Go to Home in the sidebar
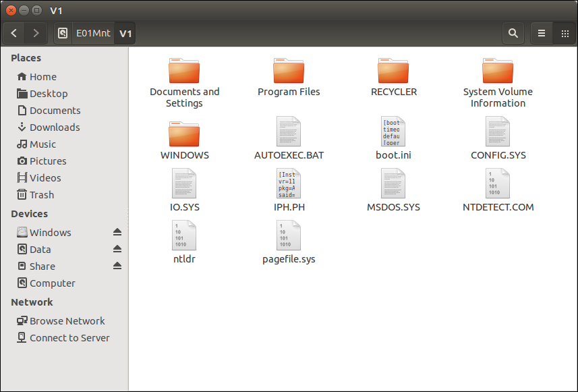The width and height of the screenshot is (578, 392). tap(65, 77)
